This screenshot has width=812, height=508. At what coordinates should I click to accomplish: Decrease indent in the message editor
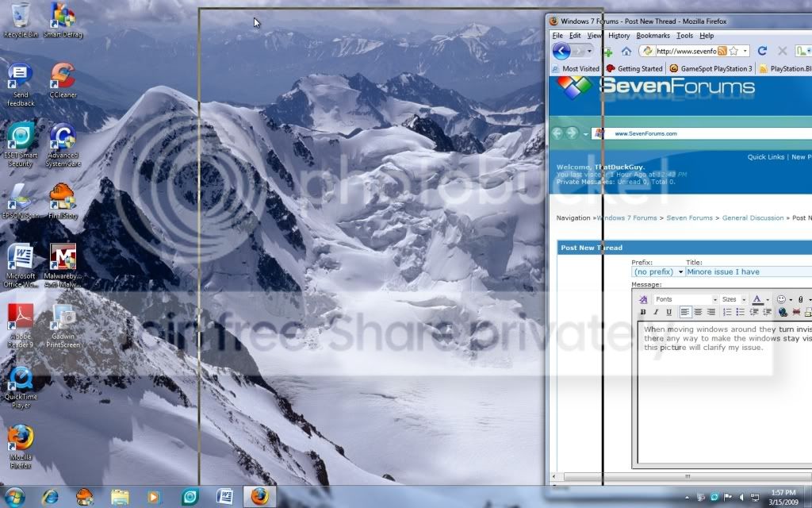click(754, 312)
